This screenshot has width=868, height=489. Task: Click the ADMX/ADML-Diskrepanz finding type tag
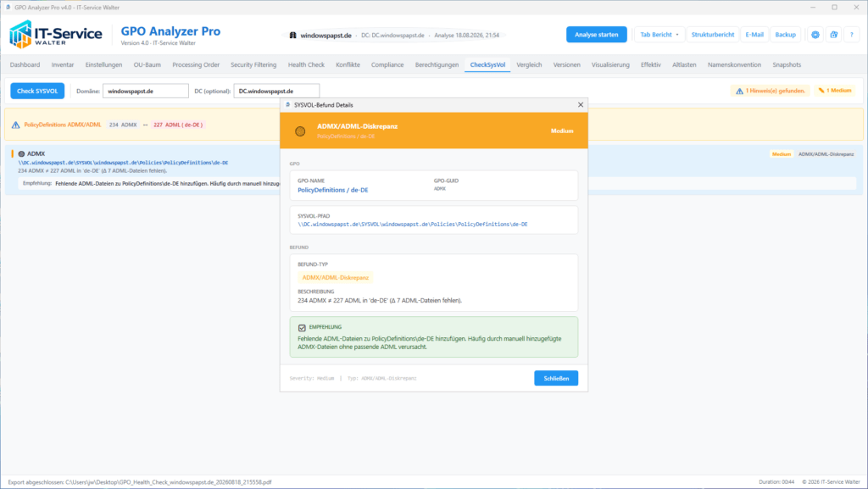(x=336, y=278)
